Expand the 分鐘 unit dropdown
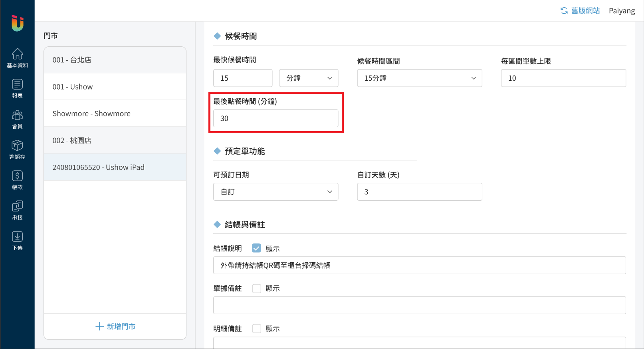The image size is (644, 349). point(308,78)
